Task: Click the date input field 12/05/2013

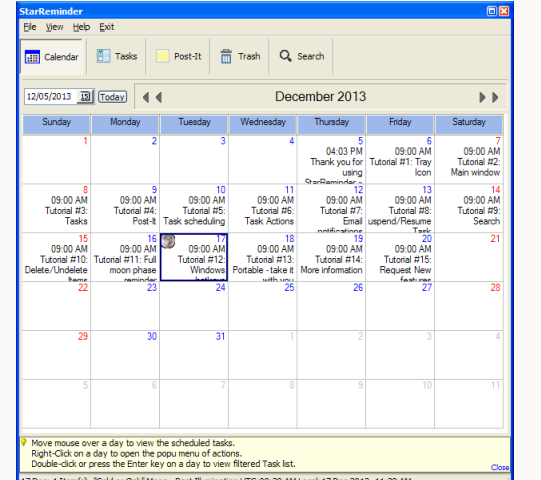Action: pyautogui.click(x=51, y=97)
